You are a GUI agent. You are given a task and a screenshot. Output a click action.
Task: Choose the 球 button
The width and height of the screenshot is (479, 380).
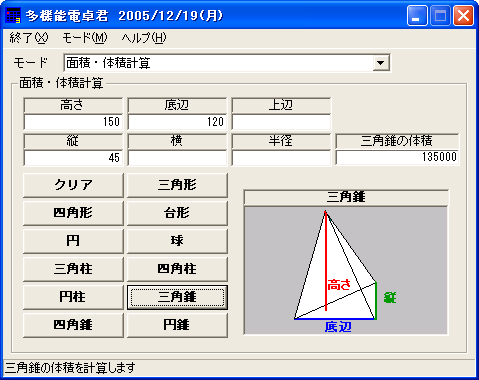coord(177,241)
